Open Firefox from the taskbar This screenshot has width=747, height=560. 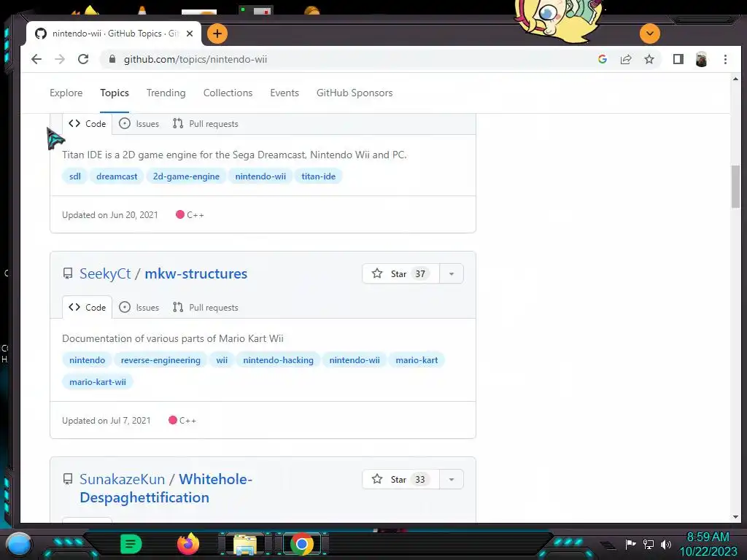point(188,544)
